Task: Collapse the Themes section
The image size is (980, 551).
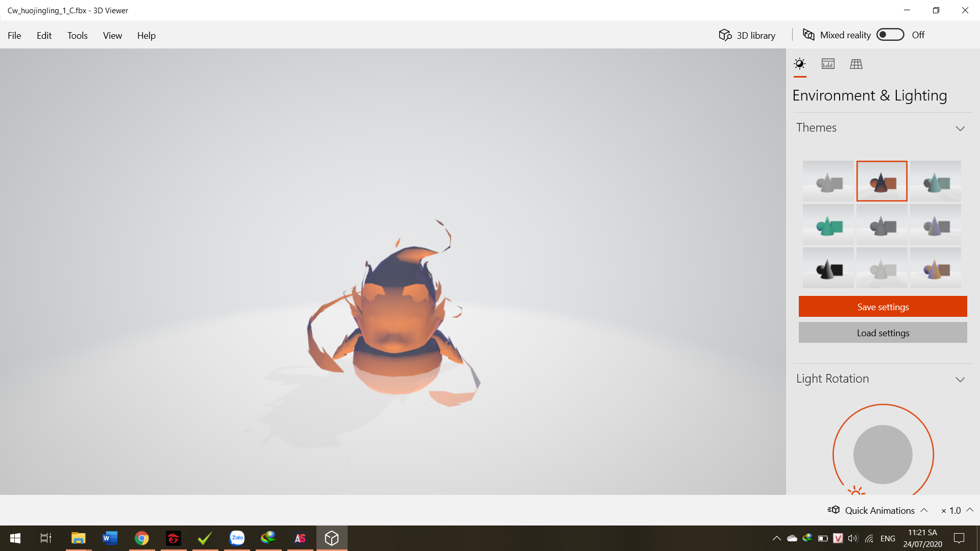Action: tap(960, 129)
